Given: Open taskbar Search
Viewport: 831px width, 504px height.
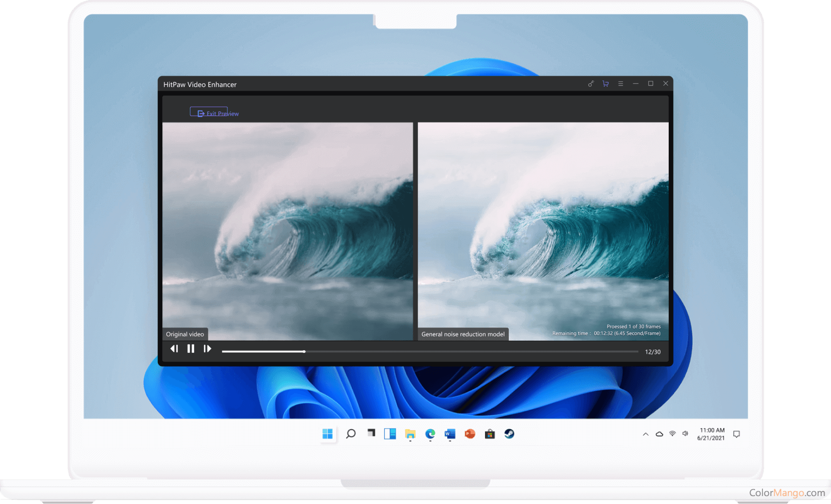Looking at the screenshot, I should click(x=351, y=434).
